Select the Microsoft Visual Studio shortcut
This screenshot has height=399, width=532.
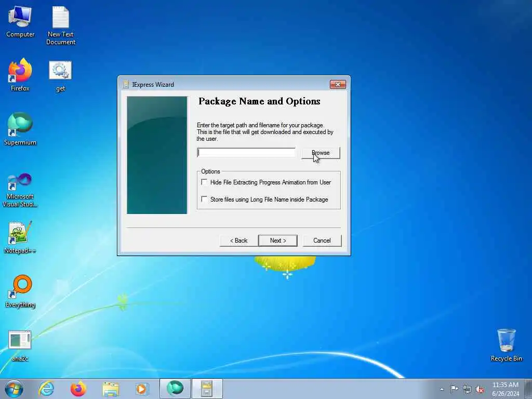point(20,190)
